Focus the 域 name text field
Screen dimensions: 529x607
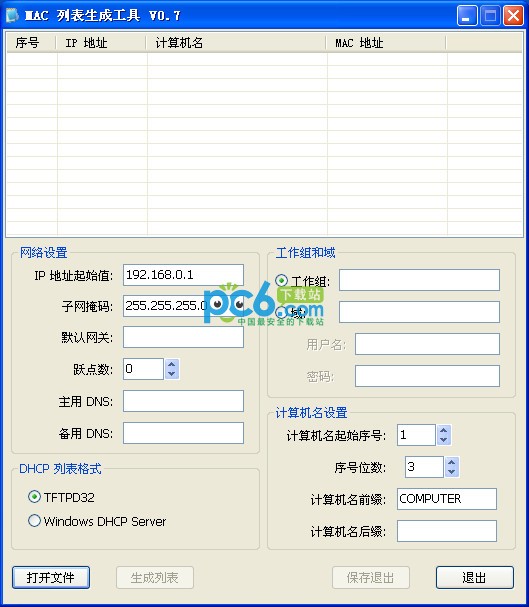pyautogui.click(x=419, y=312)
